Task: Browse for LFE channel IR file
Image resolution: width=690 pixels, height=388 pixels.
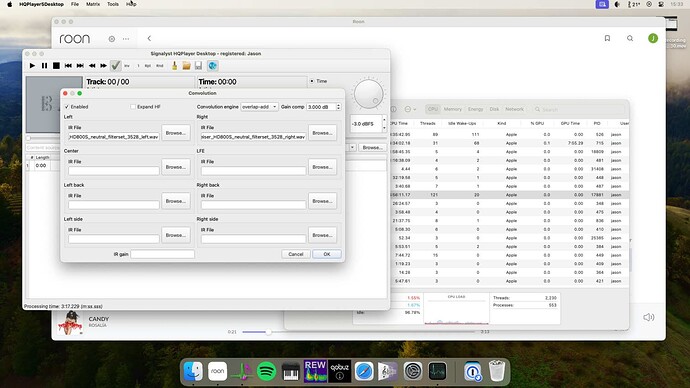Action: pyautogui.click(x=323, y=167)
